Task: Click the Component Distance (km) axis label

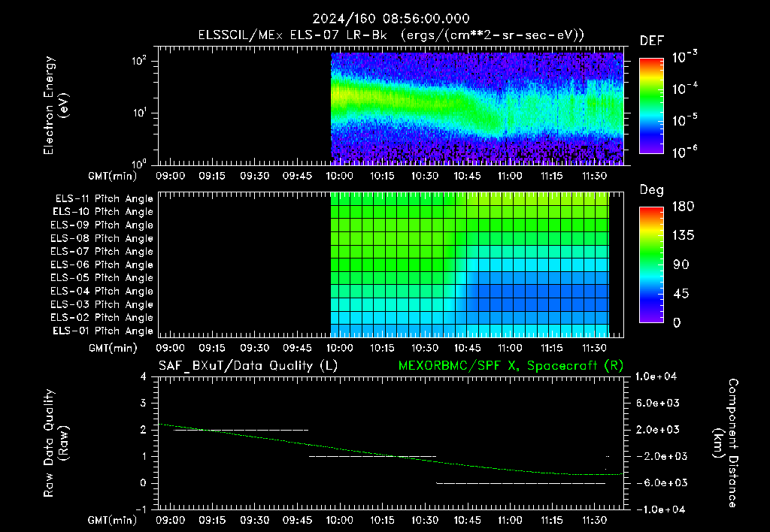Action: pyautogui.click(x=725, y=443)
